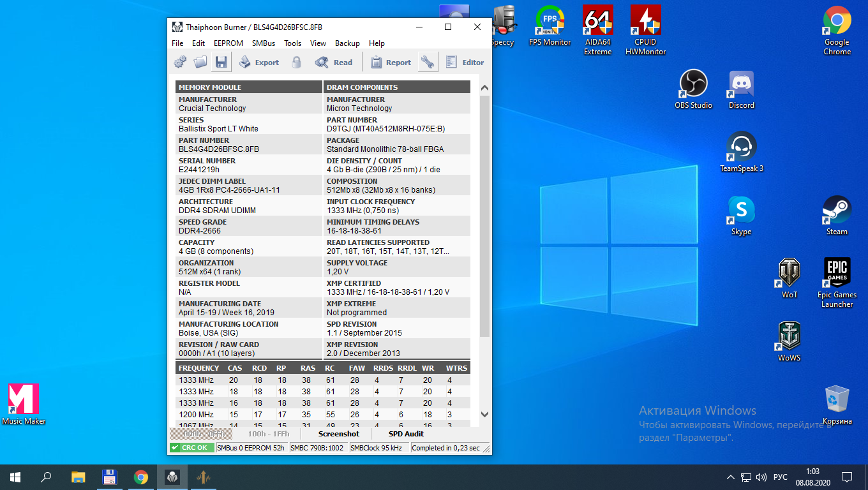Screen dimensions: 868x490
Task: Click the 1200 MHz frequency row
Action: coord(322,415)
